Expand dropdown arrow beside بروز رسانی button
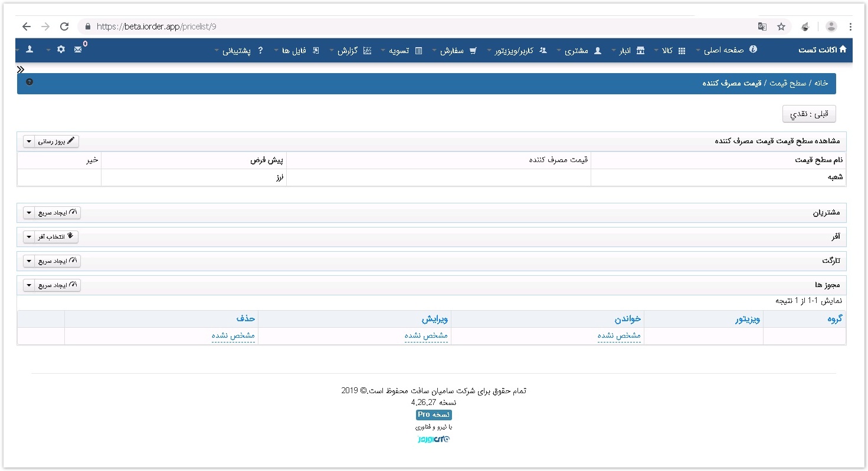This screenshot has width=868, height=471. [x=30, y=141]
